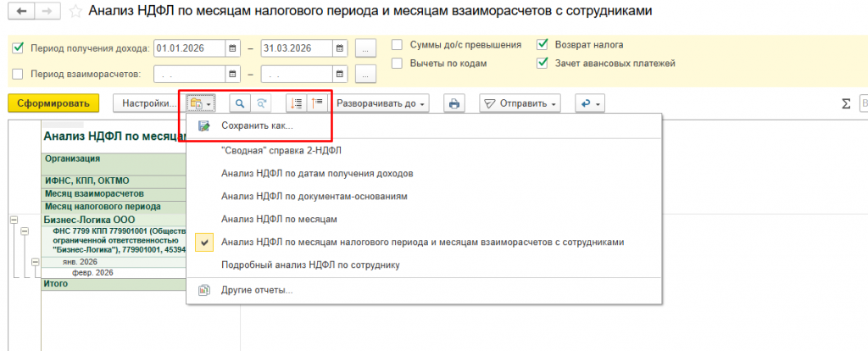This screenshot has width=868, height=351.
Task: Print the report with printer icon
Action: tap(454, 103)
